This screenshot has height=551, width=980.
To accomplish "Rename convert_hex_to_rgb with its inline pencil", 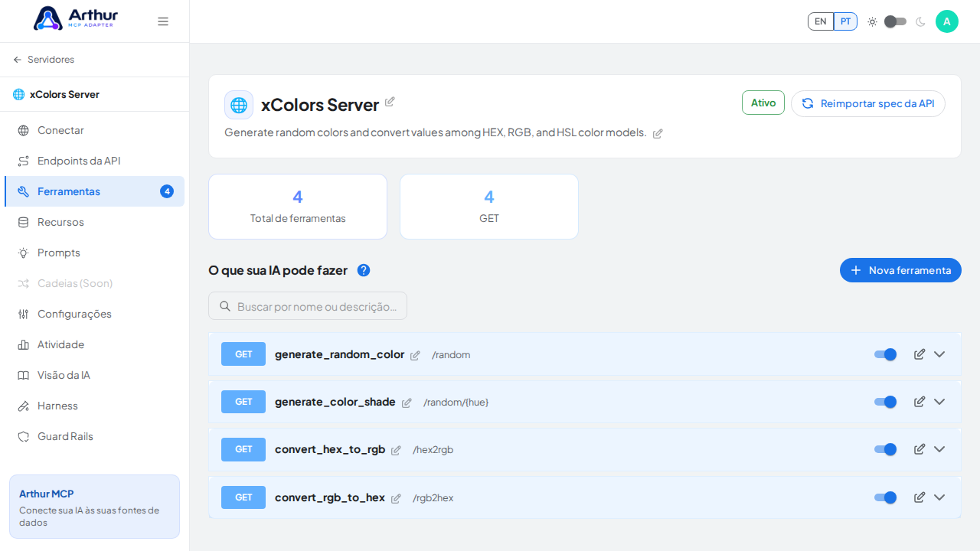I will click(396, 450).
